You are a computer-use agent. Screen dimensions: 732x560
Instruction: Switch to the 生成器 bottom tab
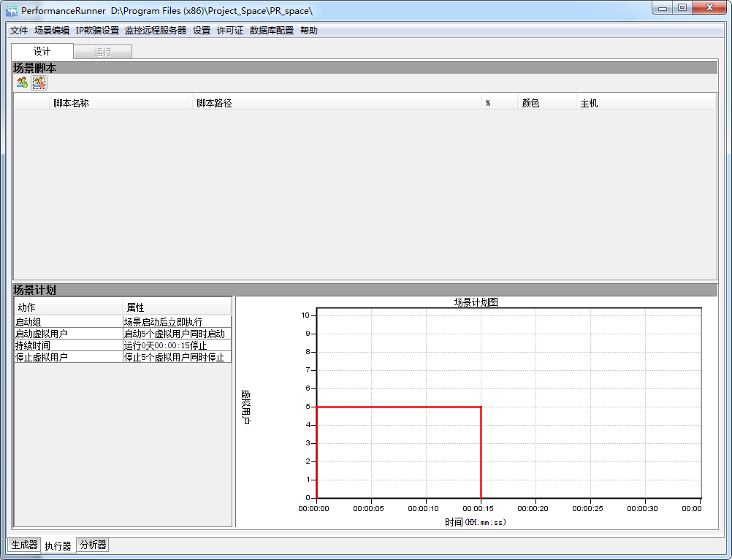click(24, 545)
